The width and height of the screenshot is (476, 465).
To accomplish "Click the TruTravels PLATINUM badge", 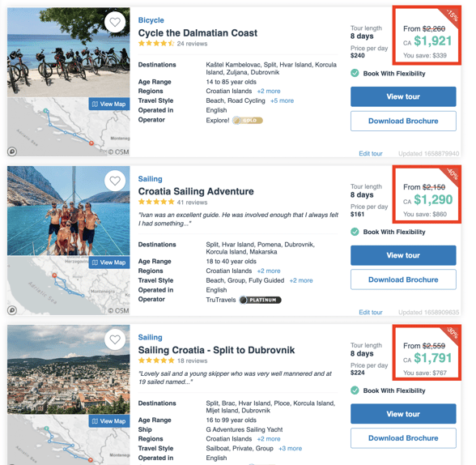I will point(260,300).
